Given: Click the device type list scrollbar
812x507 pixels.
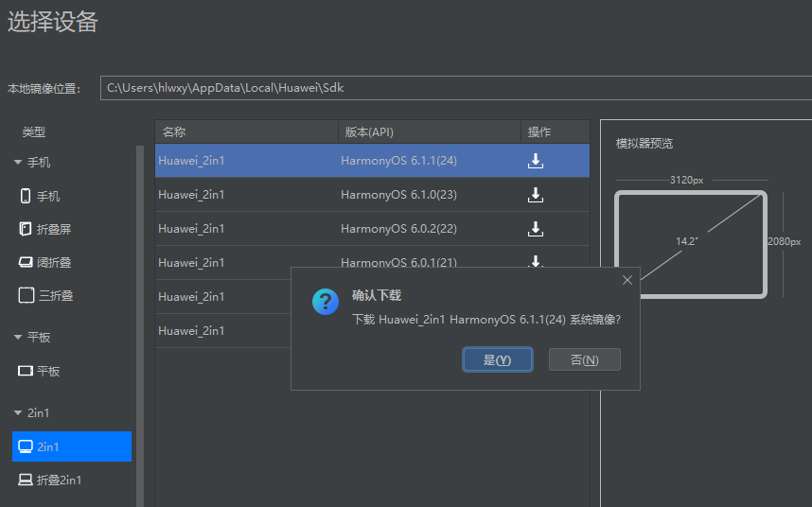Looking at the screenshot, I should point(140,326).
